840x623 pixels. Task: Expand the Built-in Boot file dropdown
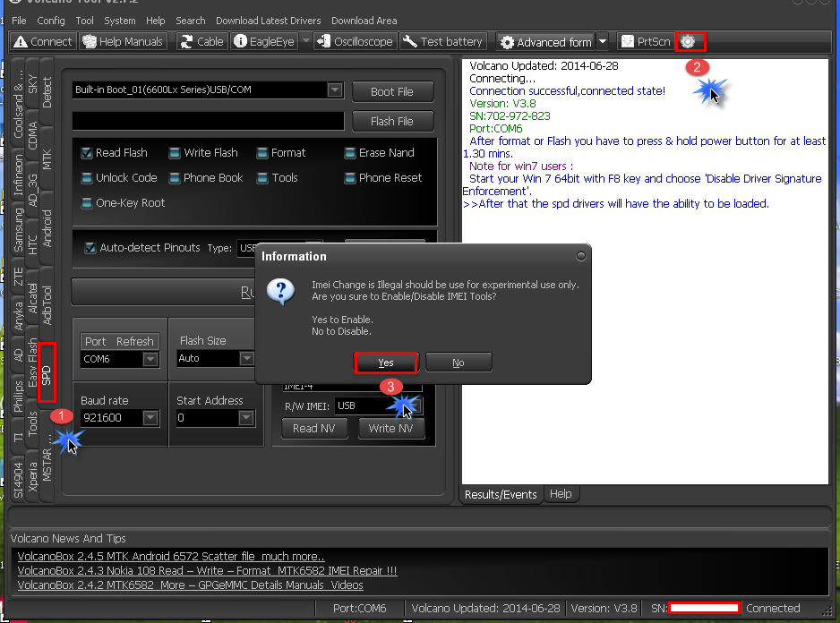[335, 90]
